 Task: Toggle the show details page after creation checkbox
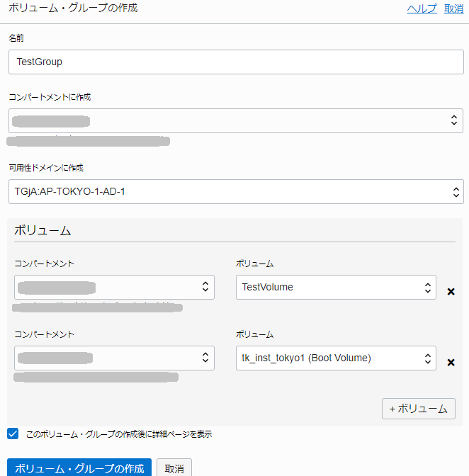[x=13, y=433]
